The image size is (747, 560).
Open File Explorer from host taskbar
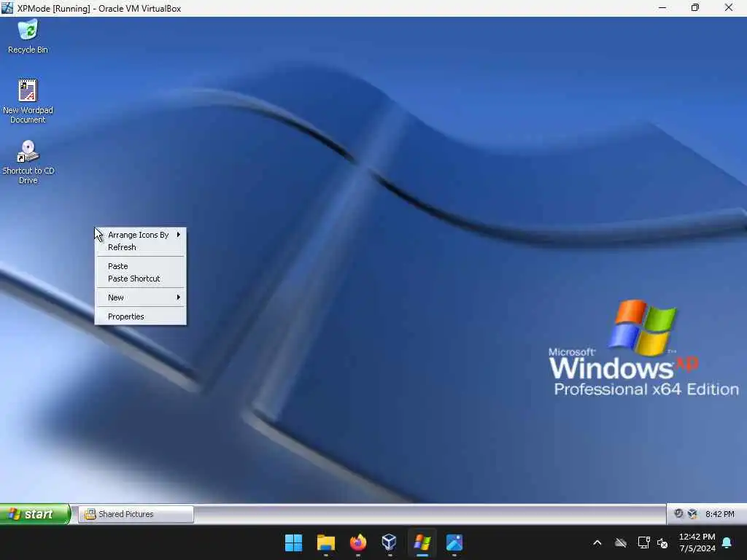pos(326,542)
